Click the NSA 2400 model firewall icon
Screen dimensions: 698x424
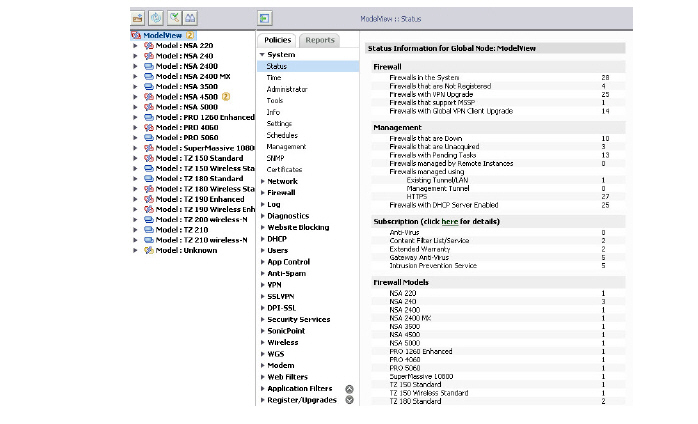[x=149, y=66]
